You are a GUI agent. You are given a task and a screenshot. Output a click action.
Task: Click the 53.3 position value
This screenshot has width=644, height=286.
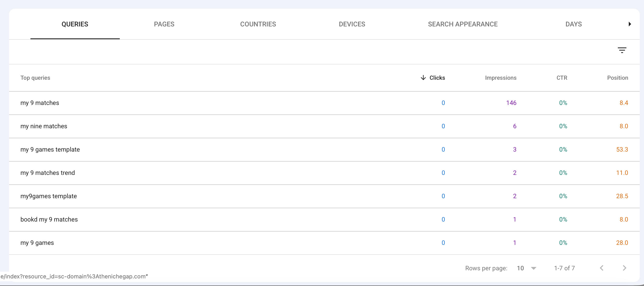622,149
